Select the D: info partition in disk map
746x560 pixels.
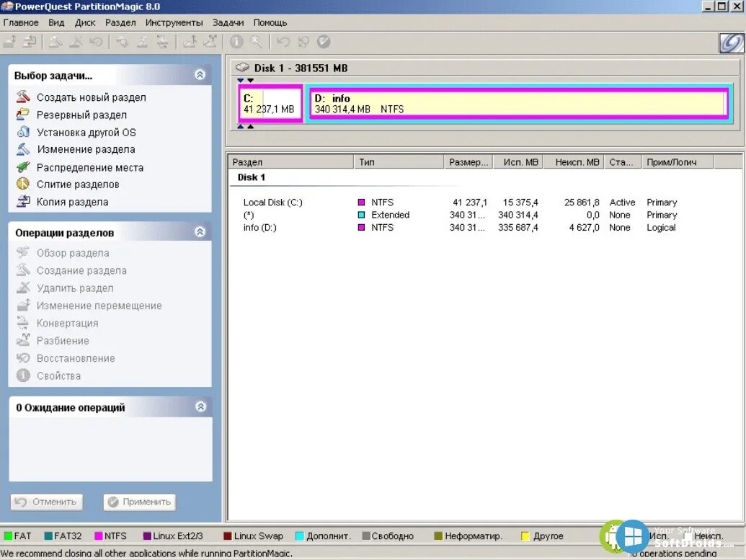[x=518, y=103]
